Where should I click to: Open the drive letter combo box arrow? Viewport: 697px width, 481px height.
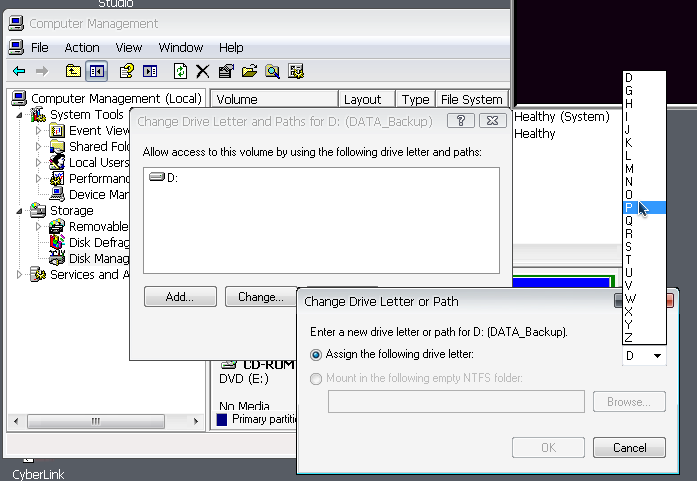[657, 356]
